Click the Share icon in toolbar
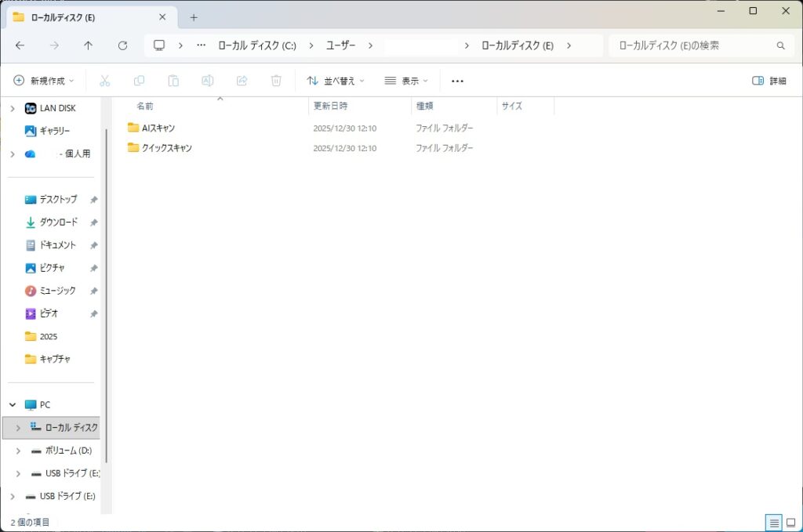Viewport: 803px width, 532px height. point(242,81)
